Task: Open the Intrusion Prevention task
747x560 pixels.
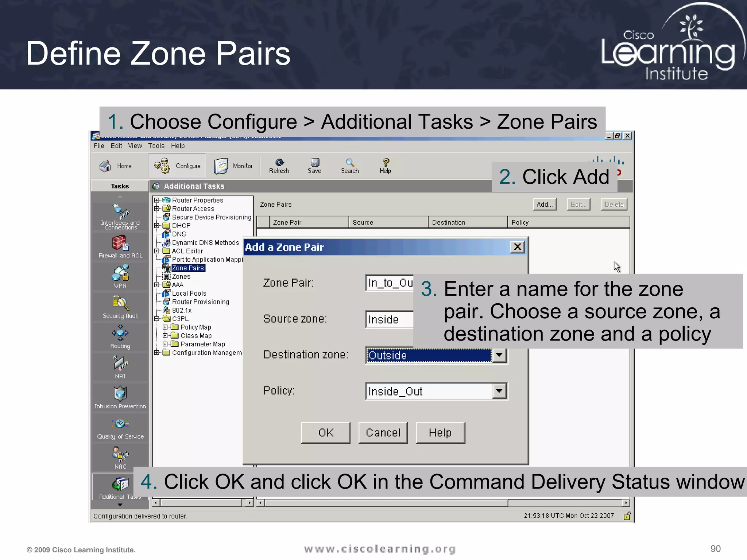Action: tap(120, 397)
